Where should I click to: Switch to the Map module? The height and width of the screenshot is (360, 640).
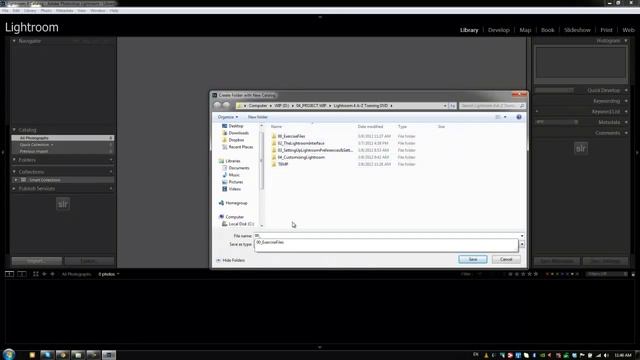[525, 30]
